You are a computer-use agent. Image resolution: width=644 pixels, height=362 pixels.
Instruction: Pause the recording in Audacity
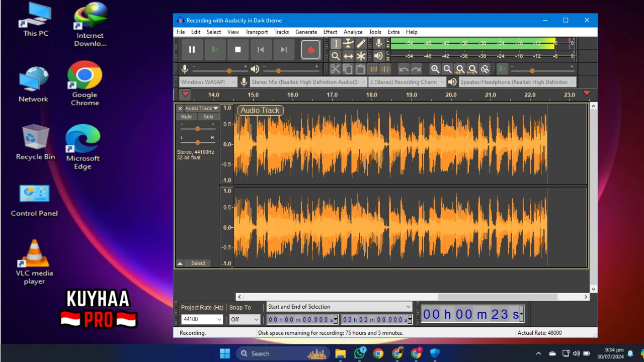tap(192, 50)
